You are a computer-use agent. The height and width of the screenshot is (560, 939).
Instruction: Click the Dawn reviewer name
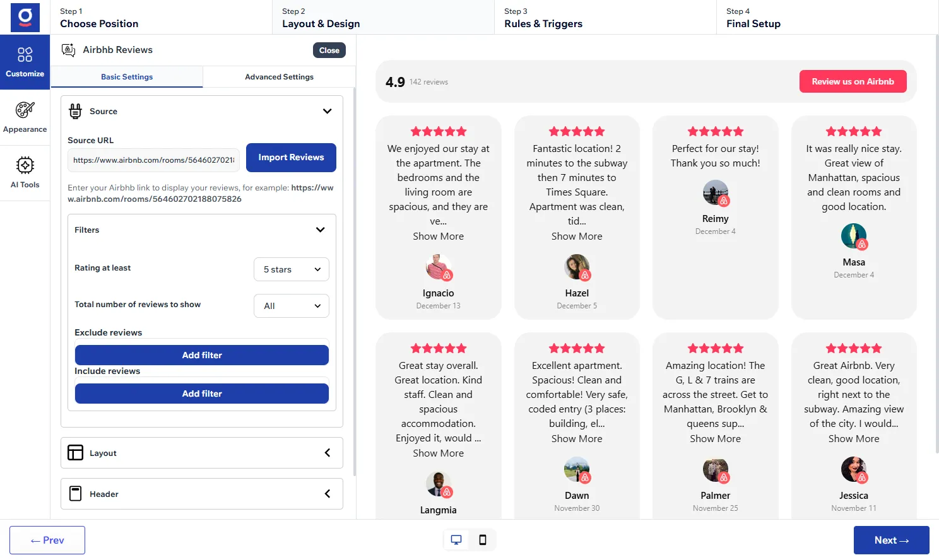577,496
